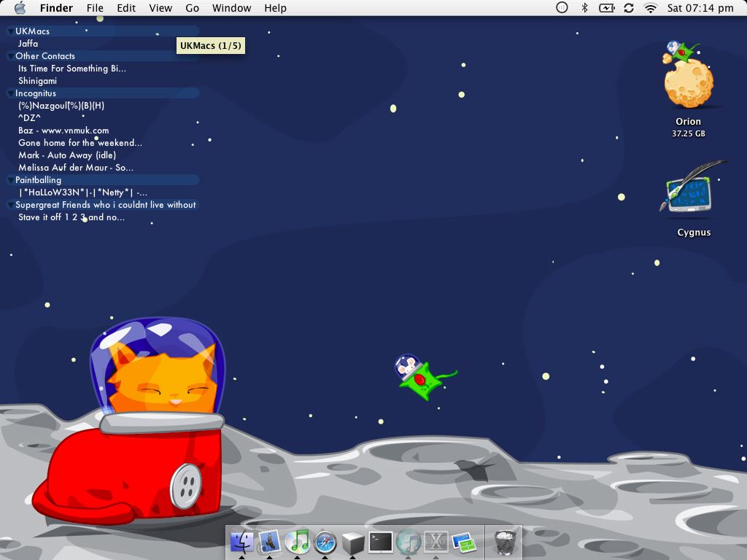Select contact 'Baz - www.vnmuk.com'

(63, 130)
